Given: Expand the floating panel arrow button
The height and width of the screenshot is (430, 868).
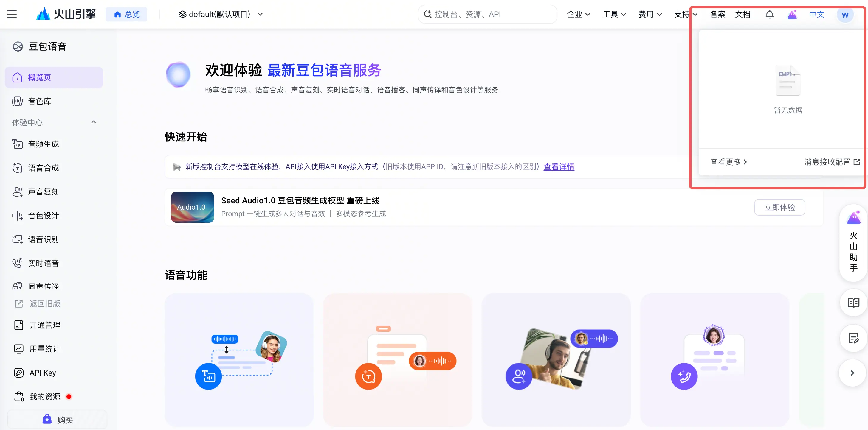Looking at the screenshot, I should pos(852,373).
